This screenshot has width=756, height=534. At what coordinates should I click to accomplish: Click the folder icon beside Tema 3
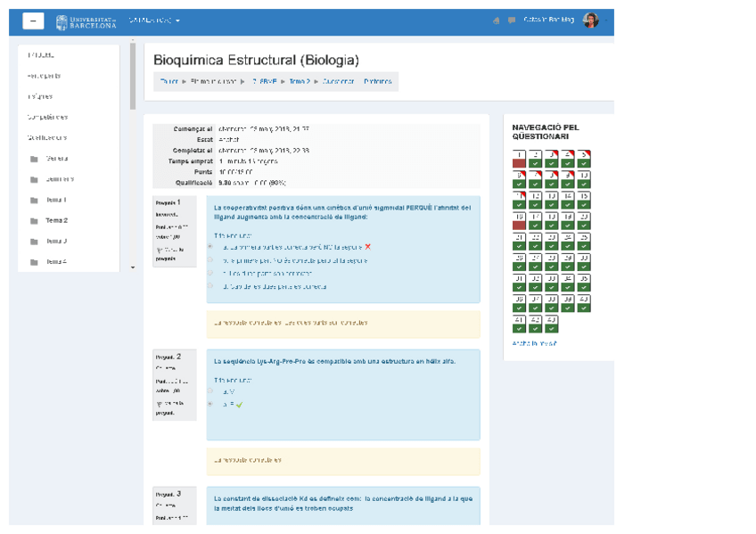[34, 242]
